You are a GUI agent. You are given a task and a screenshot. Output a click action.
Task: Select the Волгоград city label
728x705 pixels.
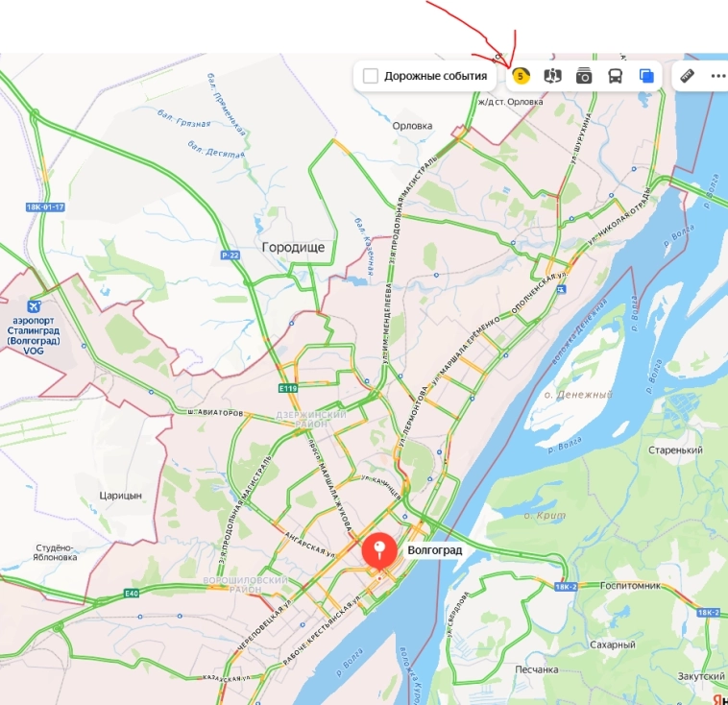tap(434, 550)
